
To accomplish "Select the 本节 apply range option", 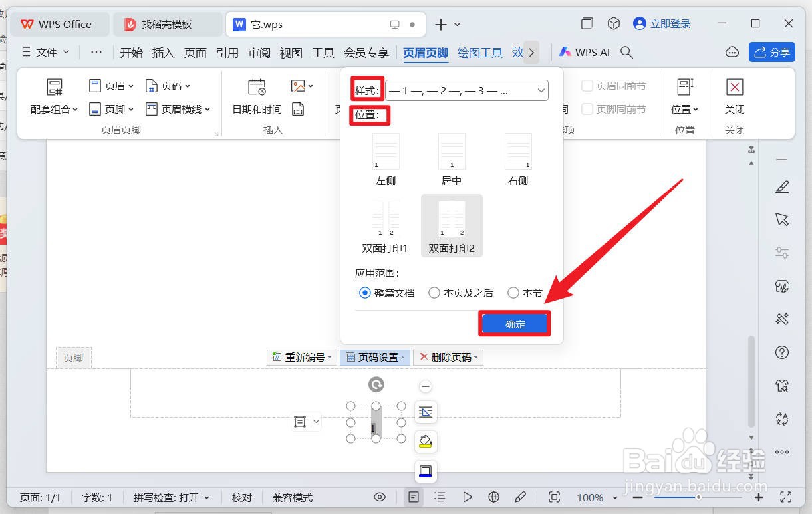I will tap(513, 293).
